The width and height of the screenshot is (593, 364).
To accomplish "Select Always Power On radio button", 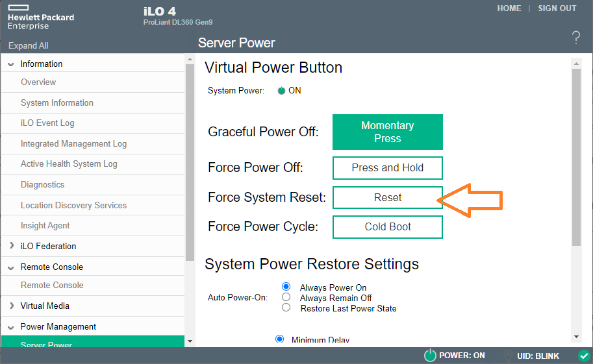I will (x=286, y=287).
